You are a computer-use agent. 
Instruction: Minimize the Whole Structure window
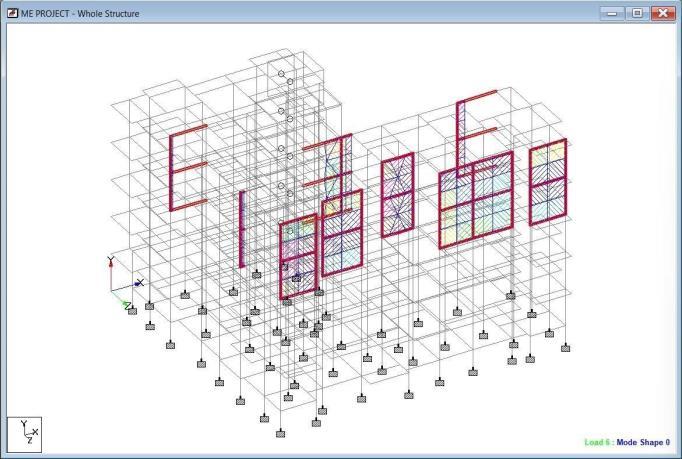(612, 13)
